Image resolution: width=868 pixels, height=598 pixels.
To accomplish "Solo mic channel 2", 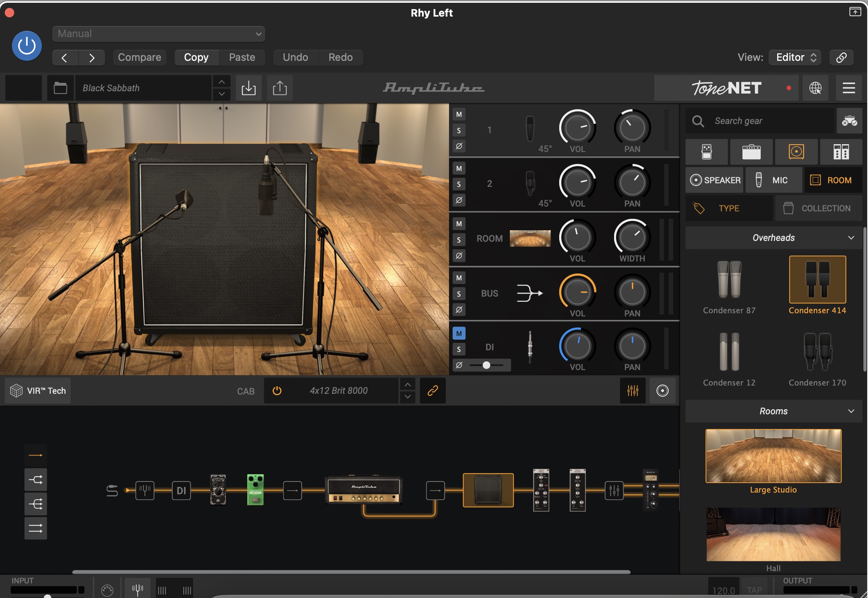I will 459,184.
